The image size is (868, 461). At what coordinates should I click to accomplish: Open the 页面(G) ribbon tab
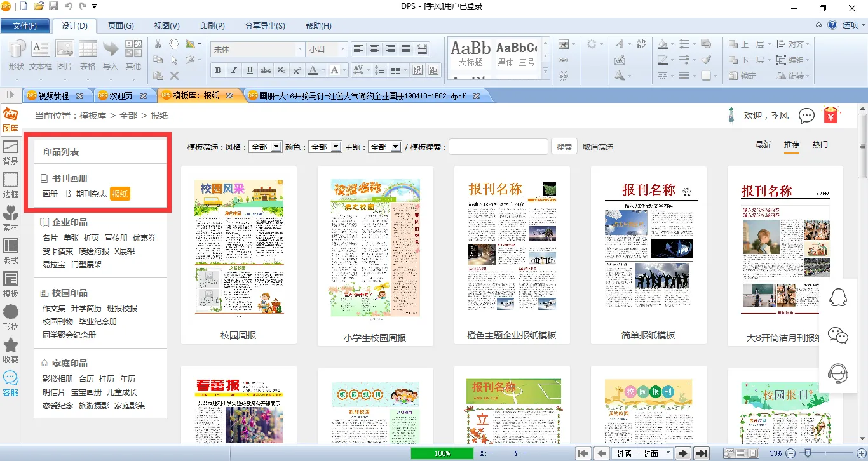(x=121, y=26)
